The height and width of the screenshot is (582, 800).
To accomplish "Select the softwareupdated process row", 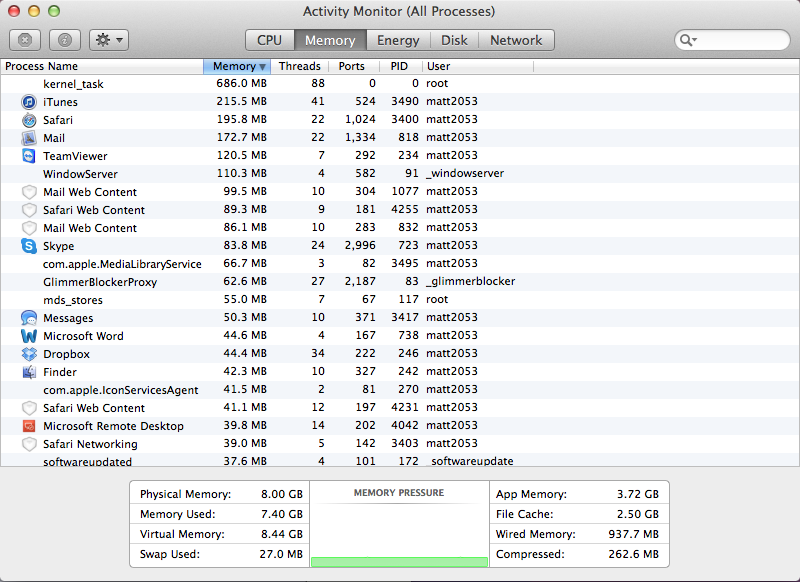I will click(400, 461).
